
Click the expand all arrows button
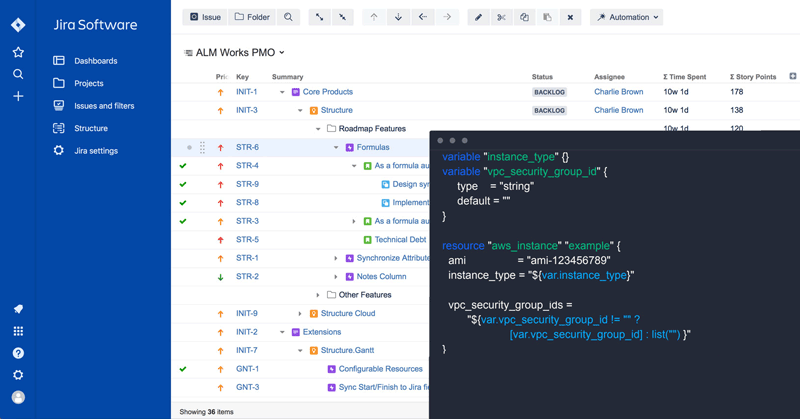click(319, 17)
